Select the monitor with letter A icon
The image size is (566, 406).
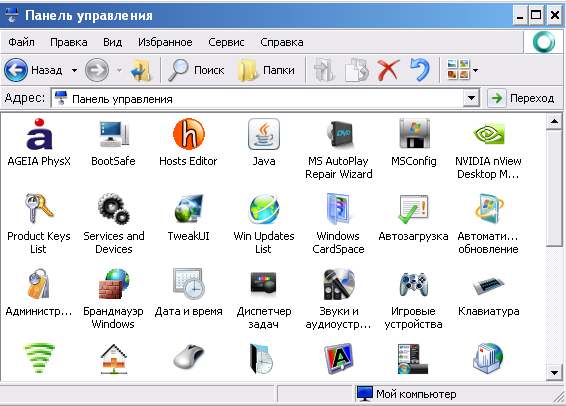coord(339,359)
